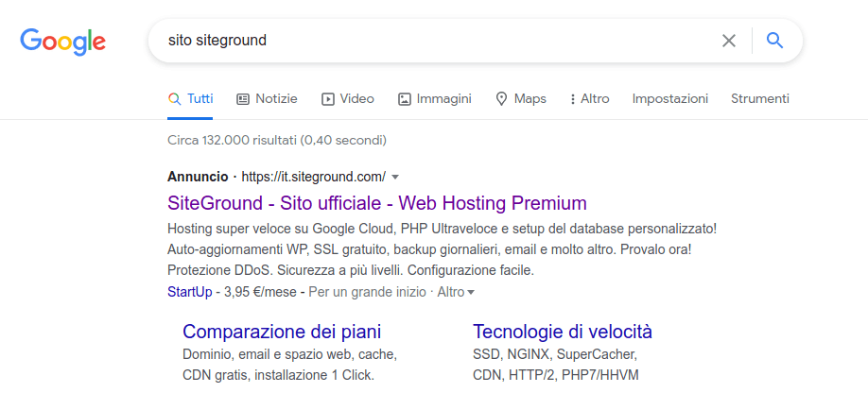The width and height of the screenshot is (868, 410).
Task: Open SiteGround - Sito ufficiale result link
Action: tap(376, 203)
